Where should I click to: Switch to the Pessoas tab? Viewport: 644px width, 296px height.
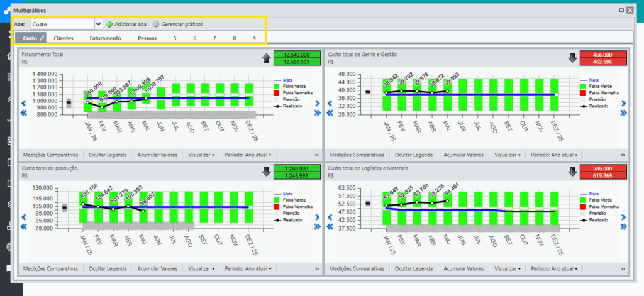(x=147, y=38)
